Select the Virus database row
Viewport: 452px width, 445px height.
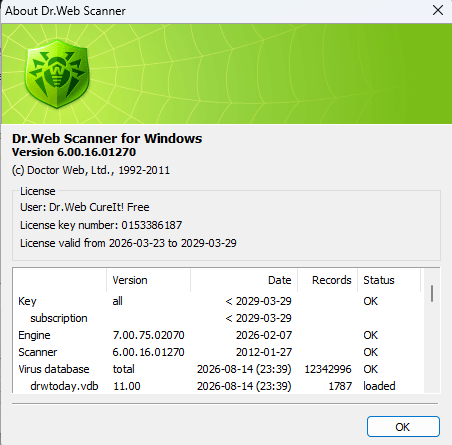(x=218, y=369)
